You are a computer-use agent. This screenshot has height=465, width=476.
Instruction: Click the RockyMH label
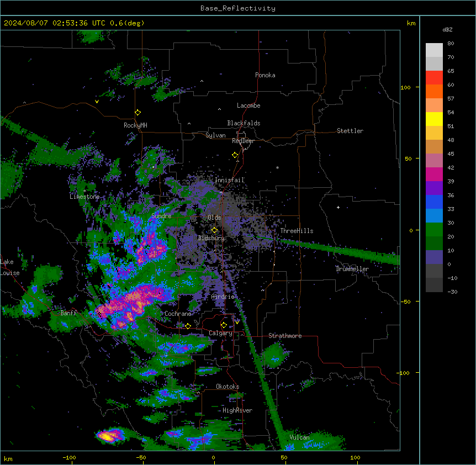pyautogui.click(x=135, y=125)
